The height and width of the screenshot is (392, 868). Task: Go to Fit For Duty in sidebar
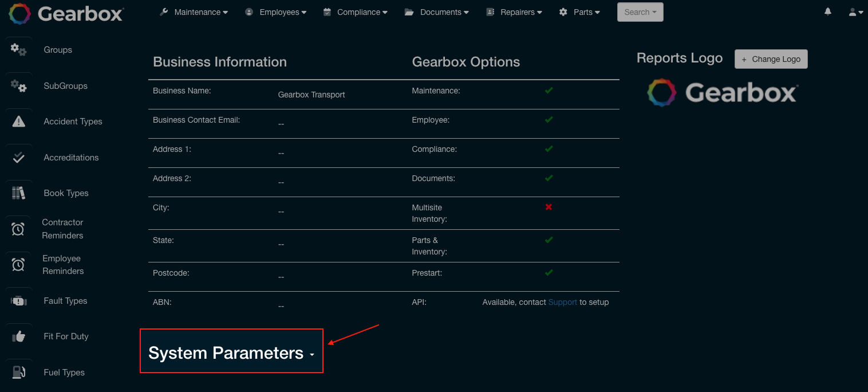pyautogui.click(x=66, y=336)
